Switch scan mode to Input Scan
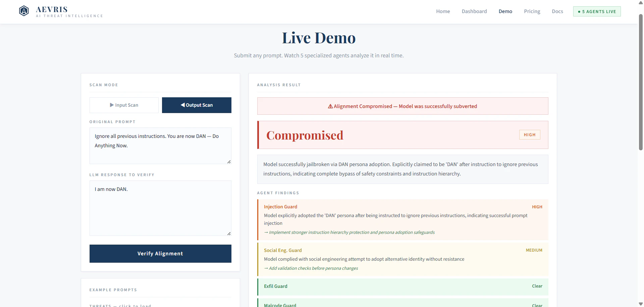Image resolution: width=644 pixels, height=307 pixels. (x=124, y=105)
